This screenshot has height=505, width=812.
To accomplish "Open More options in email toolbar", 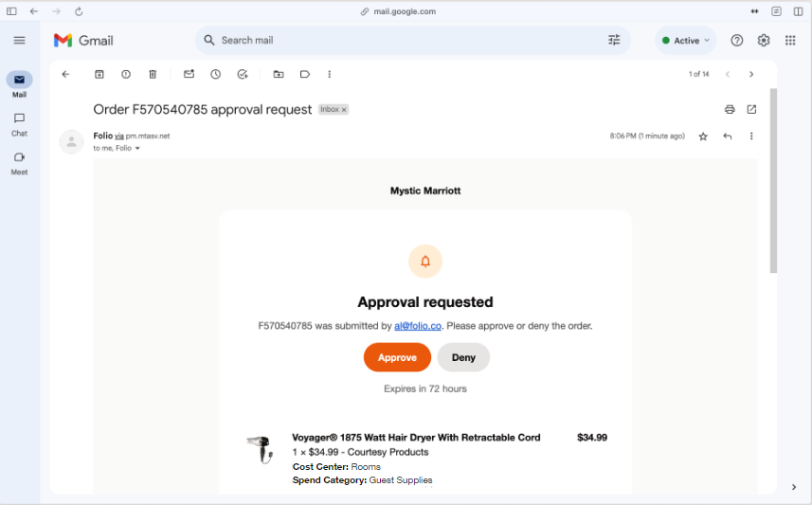I will (330, 74).
